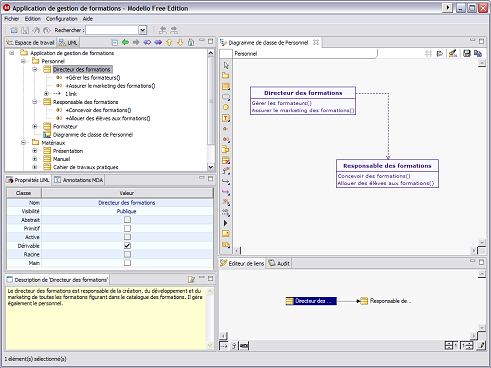Select the black arrow link tool in palette

pyautogui.click(x=226, y=182)
